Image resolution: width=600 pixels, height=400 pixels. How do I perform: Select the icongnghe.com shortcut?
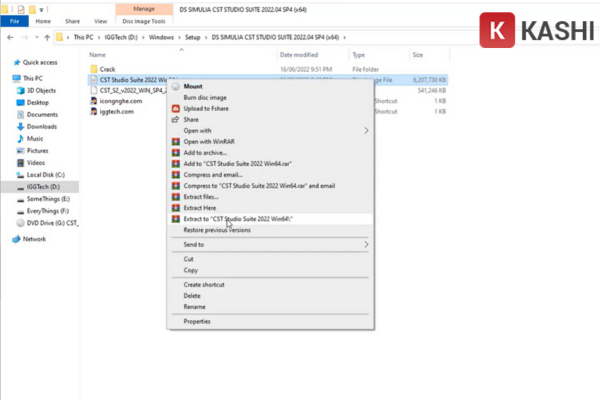pyautogui.click(x=121, y=101)
